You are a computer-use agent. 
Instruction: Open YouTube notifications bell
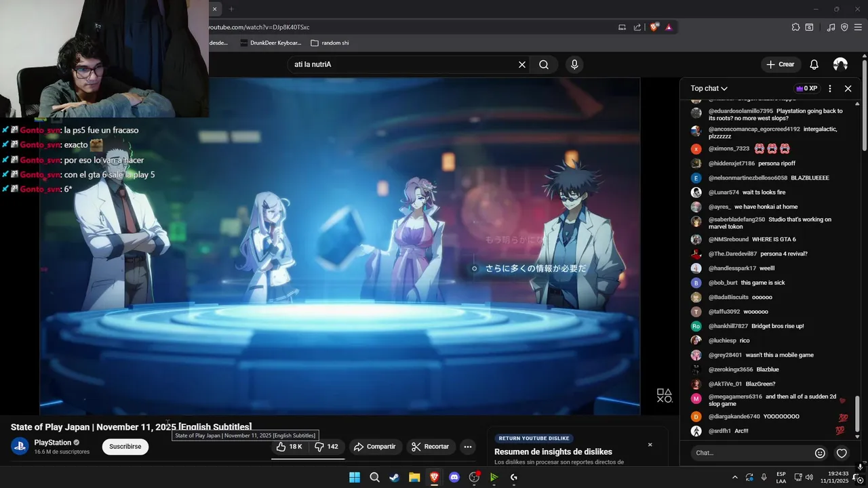coord(814,64)
